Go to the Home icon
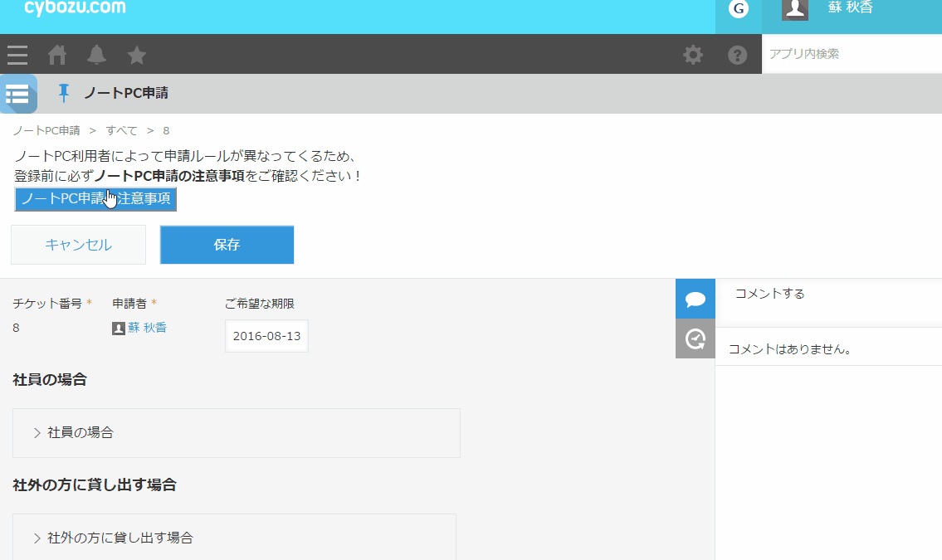The width and height of the screenshot is (942, 560). [57, 55]
